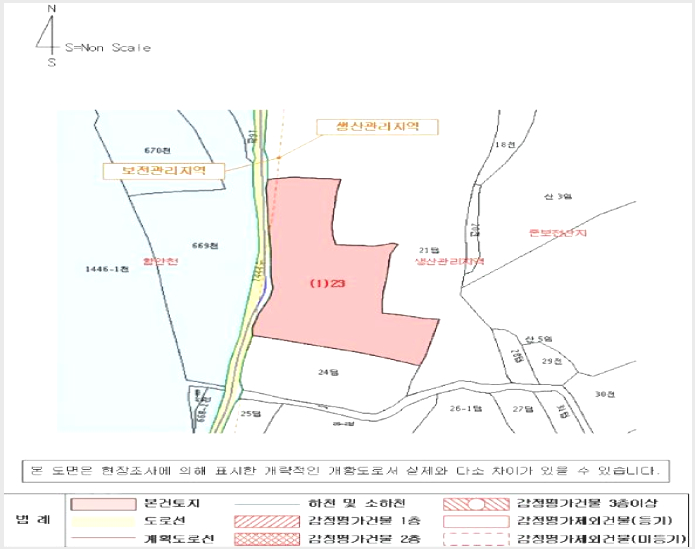Screen dimensions: 695x549
Task: Click the parcel label 산 5임
Action: click(539, 339)
